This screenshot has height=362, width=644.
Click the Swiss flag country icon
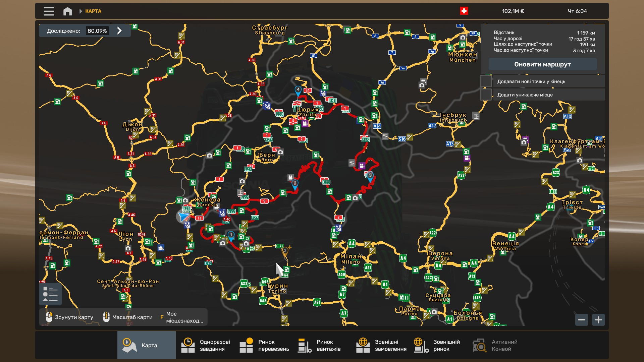[464, 11]
